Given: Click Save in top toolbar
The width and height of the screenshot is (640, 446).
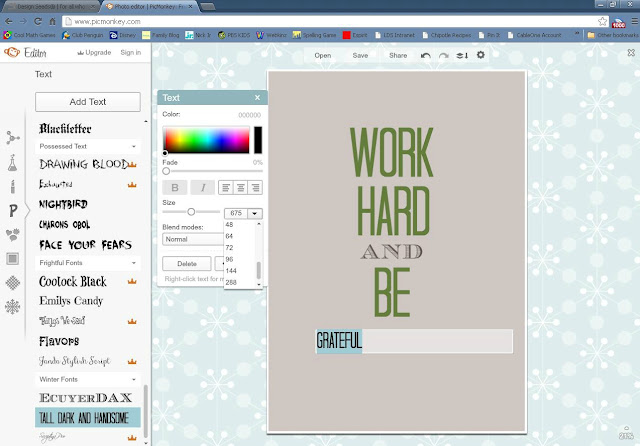Looking at the screenshot, I should [x=360, y=55].
